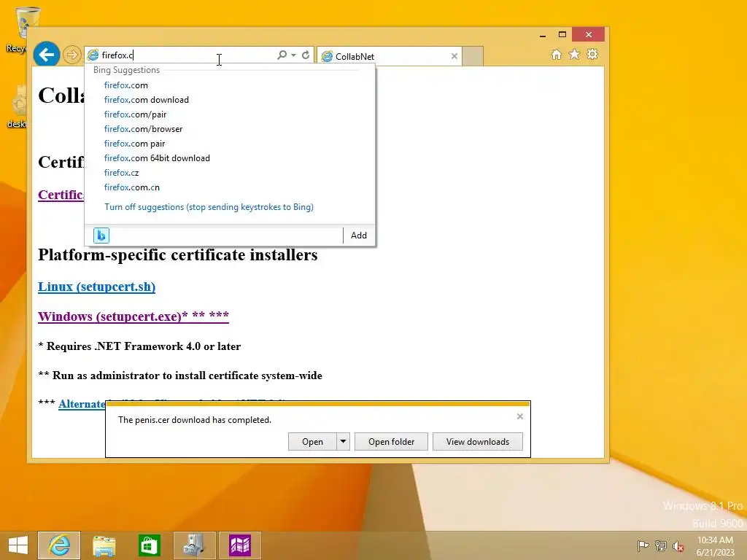Open the Windows Start button
This screenshot has width=747, height=560.
[x=18, y=545]
